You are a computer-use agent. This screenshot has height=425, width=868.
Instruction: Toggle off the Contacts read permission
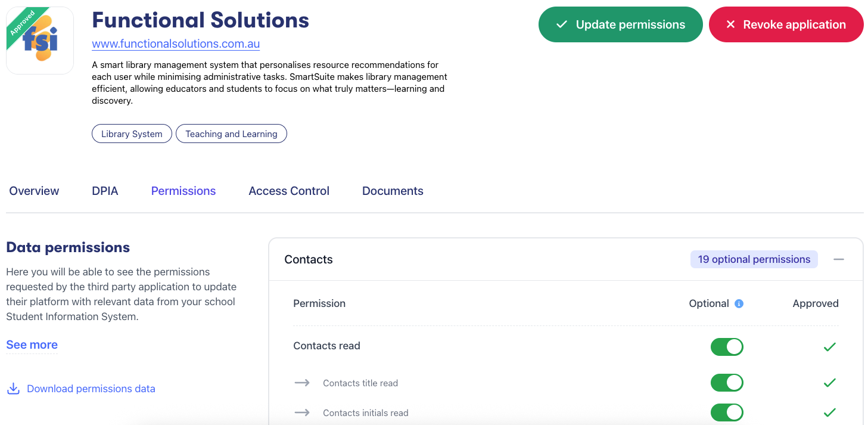pyautogui.click(x=727, y=346)
